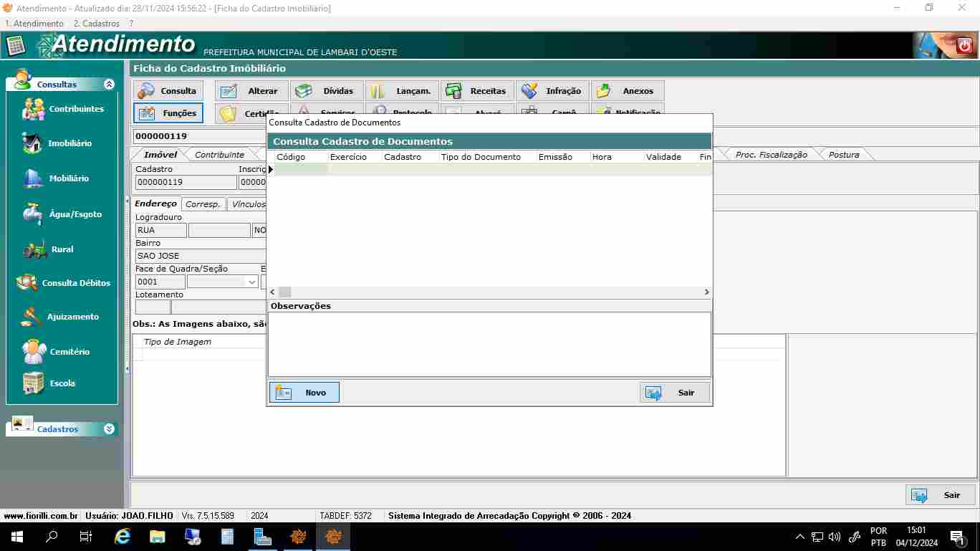Click the Observações text area
The width and height of the screenshot is (980, 551).
pyautogui.click(x=489, y=344)
